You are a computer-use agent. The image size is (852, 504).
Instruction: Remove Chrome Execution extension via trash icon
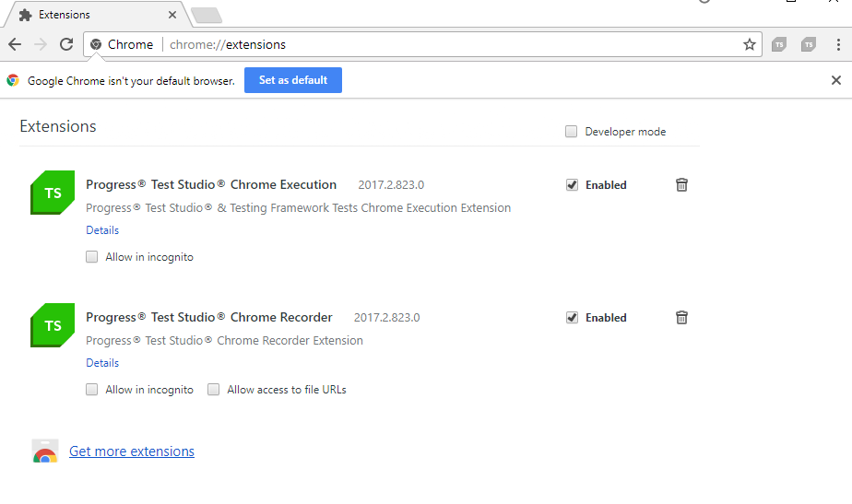[681, 185]
